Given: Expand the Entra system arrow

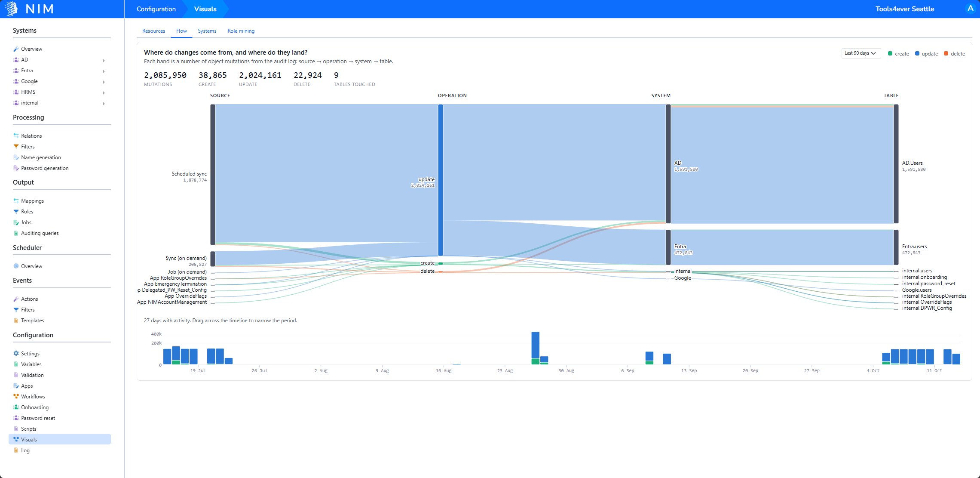Looking at the screenshot, I should click(104, 71).
